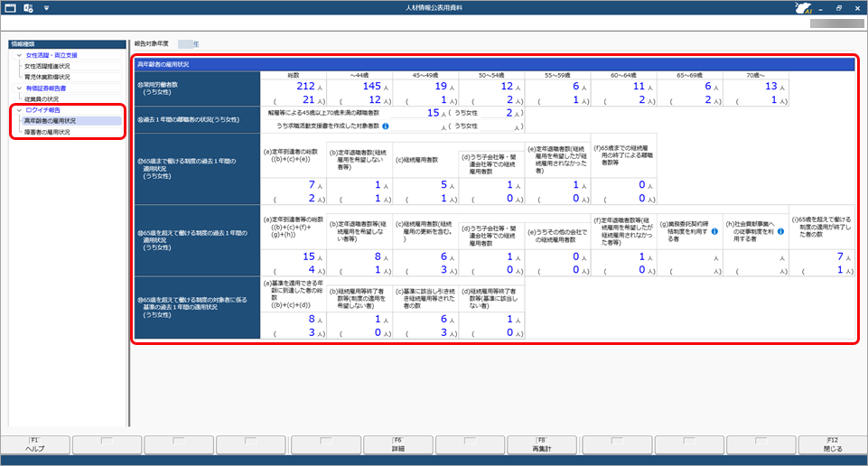Click the 離職者数 value 15

point(433,113)
